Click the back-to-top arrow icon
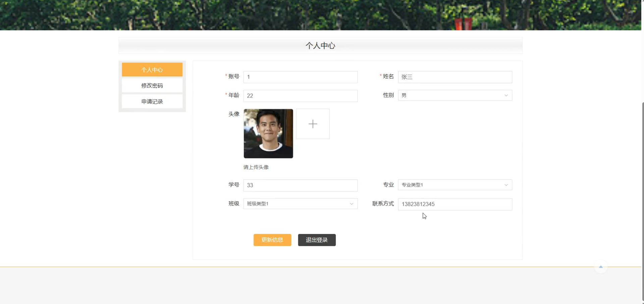 601,267
